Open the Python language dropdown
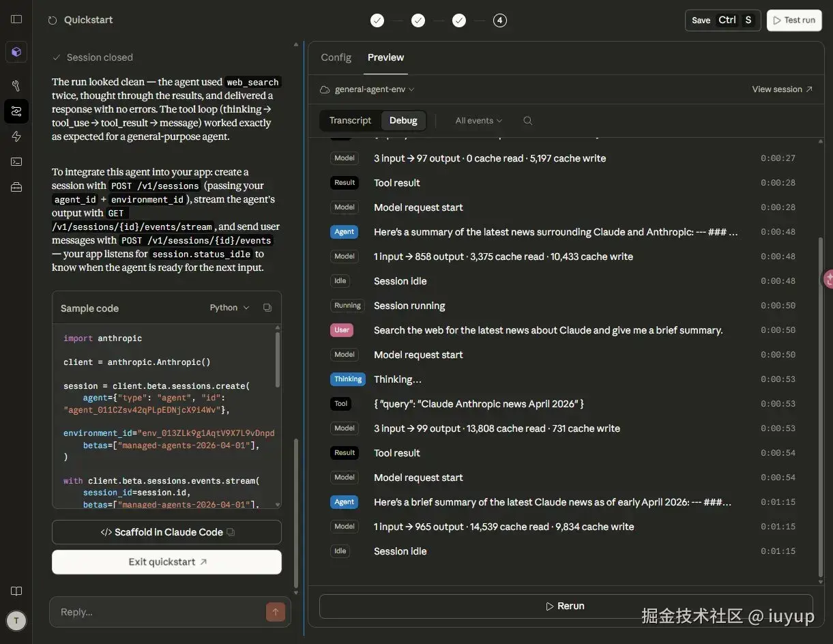Screen dimensions: 833x644 [229, 308]
